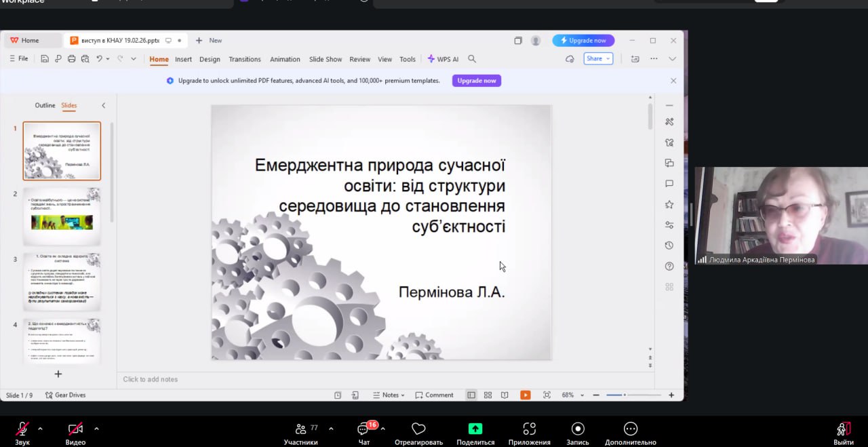Click the zoom slider in the status bar
The height and width of the screenshot is (447, 868).
coord(633,395)
